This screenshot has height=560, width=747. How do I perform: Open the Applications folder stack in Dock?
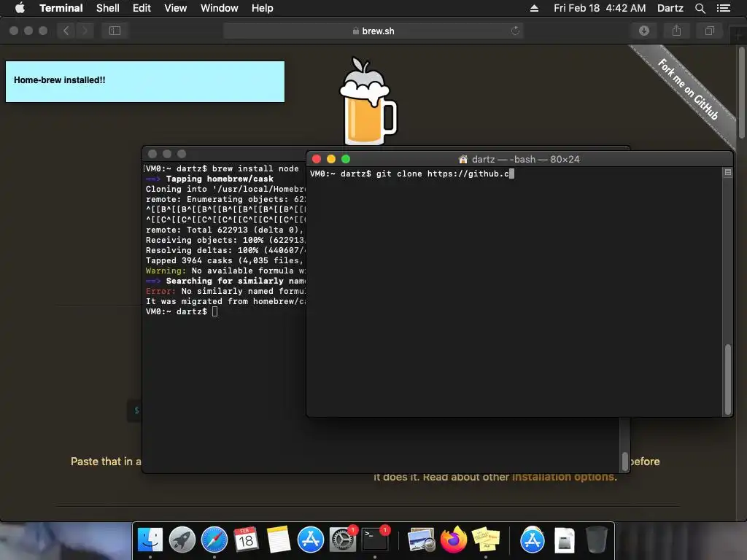(x=532, y=540)
